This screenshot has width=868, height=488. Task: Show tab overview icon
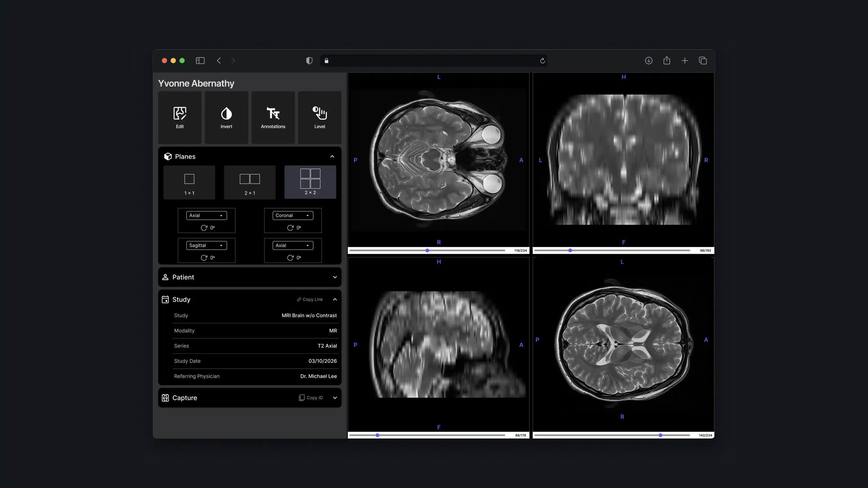pos(703,61)
